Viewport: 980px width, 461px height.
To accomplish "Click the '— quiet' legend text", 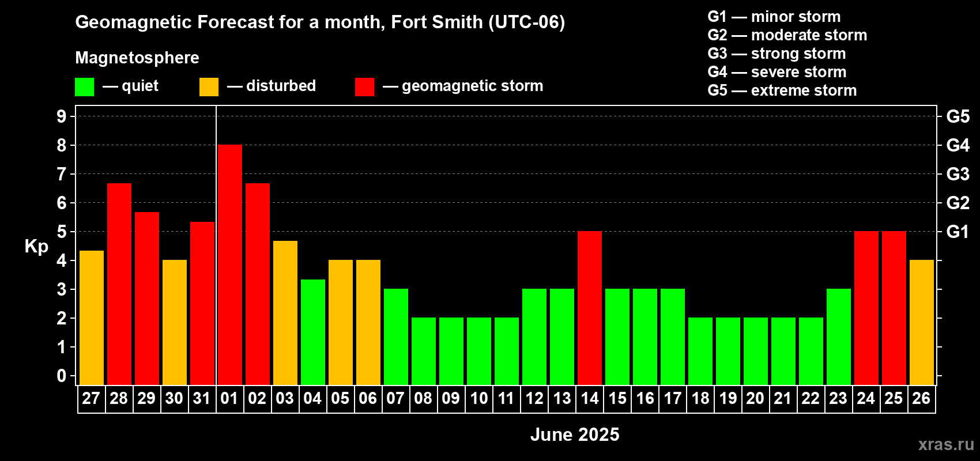I will point(130,86).
